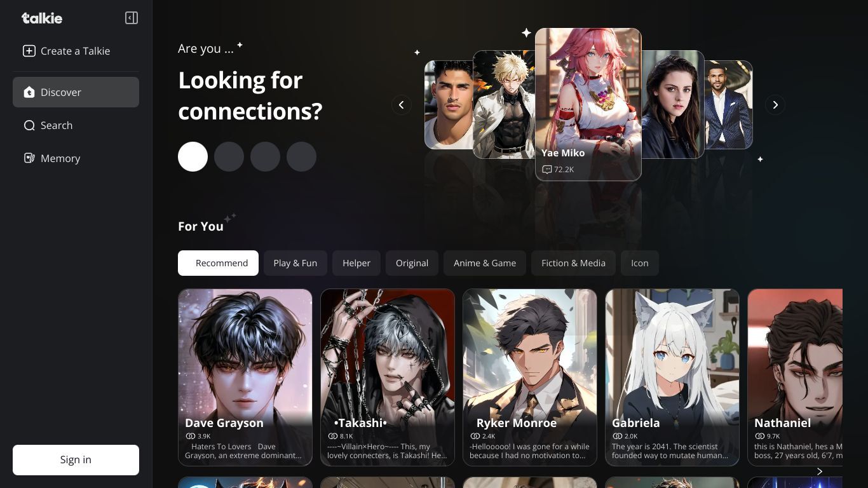Viewport: 868px width, 488px height.
Task: Select the second carousel indicator dot
Action: tap(229, 156)
